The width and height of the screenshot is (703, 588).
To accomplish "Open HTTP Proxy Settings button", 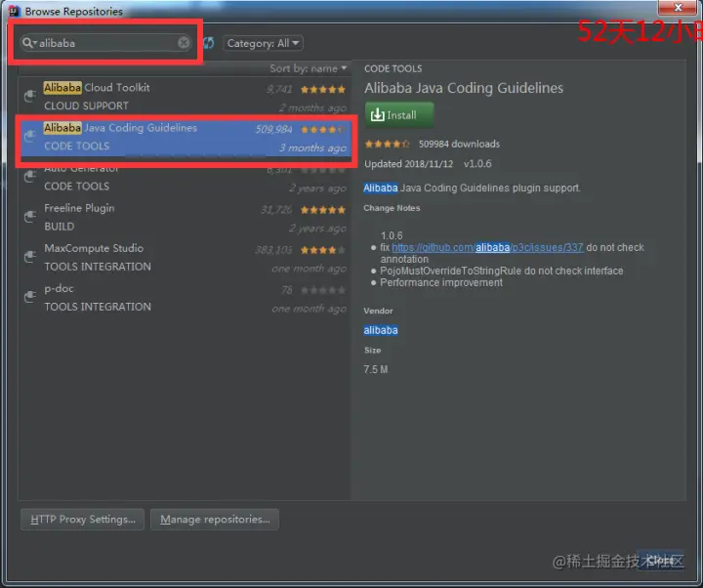I will coord(82,520).
